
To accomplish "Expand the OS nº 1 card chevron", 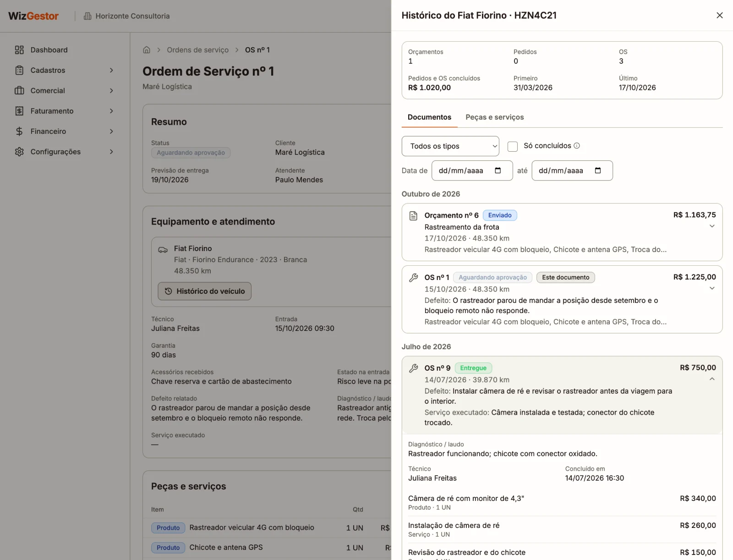I will (x=712, y=288).
